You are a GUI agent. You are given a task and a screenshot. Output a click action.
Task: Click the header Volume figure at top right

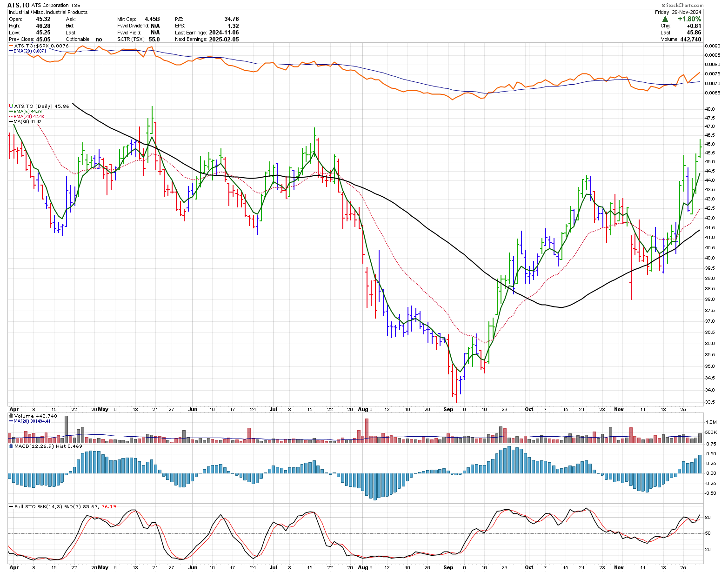(x=690, y=40)
